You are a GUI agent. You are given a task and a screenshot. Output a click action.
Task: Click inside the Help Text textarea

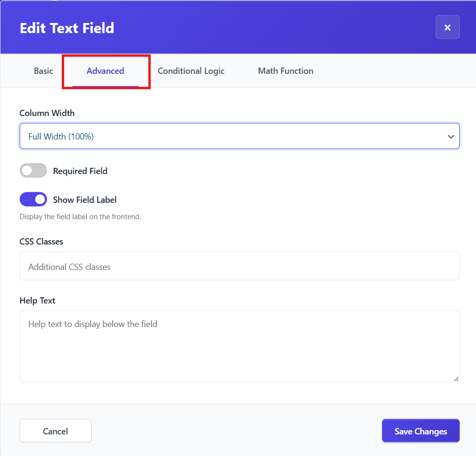[239, 346]
